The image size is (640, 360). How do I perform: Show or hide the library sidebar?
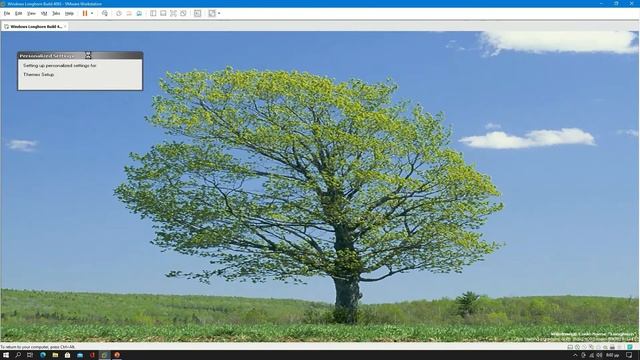point(153,13)
